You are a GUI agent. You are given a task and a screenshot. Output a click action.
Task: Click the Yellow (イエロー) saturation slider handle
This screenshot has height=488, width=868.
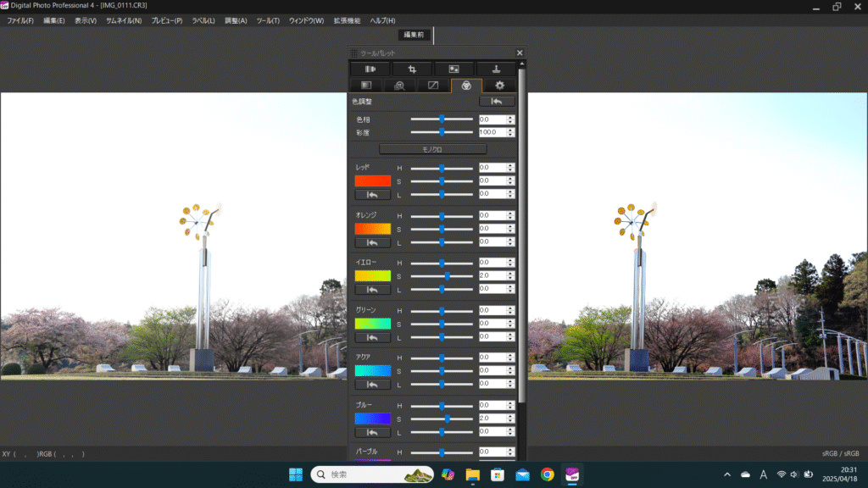tap(448, 276)
